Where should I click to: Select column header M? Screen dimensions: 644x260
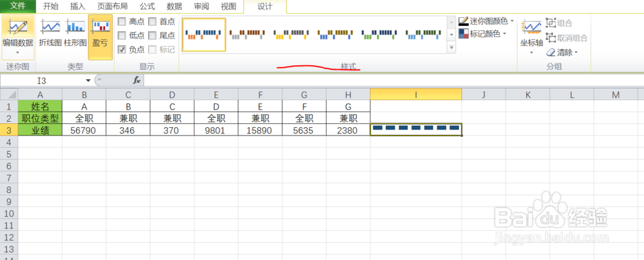coord(615,95)
